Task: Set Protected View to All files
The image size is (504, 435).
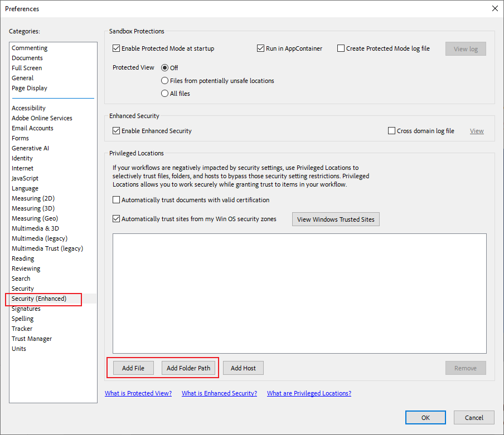Action: (164, 93)
